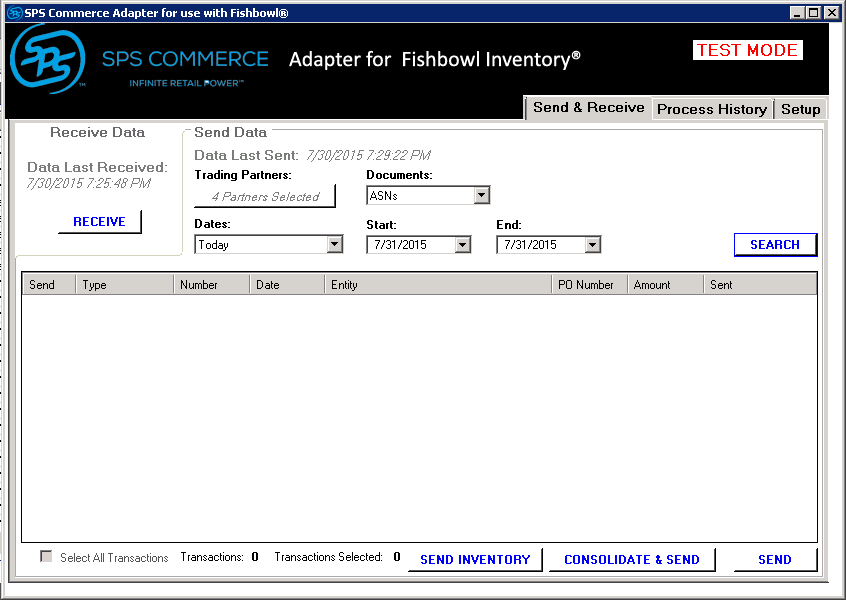The height and width of the screenshot is (600, 846).
Task: Expand the Documents ASNs dropdown arrow
Action: [x=481, y=195]
